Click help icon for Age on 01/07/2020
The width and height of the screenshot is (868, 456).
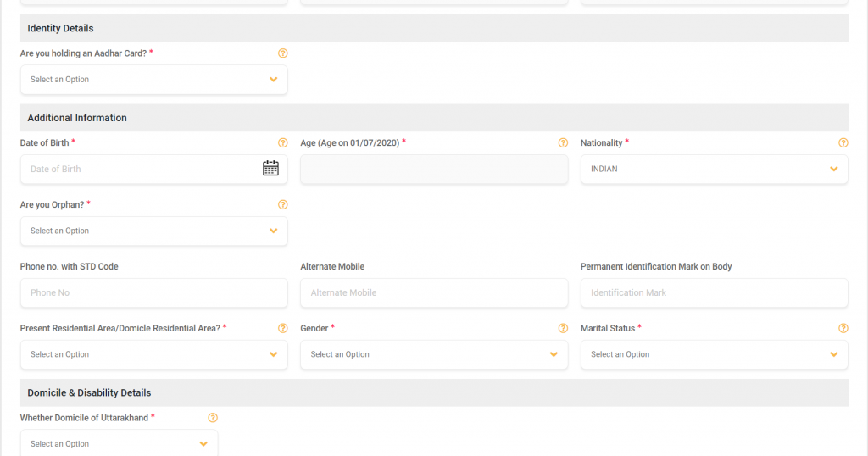click(563, 142)
